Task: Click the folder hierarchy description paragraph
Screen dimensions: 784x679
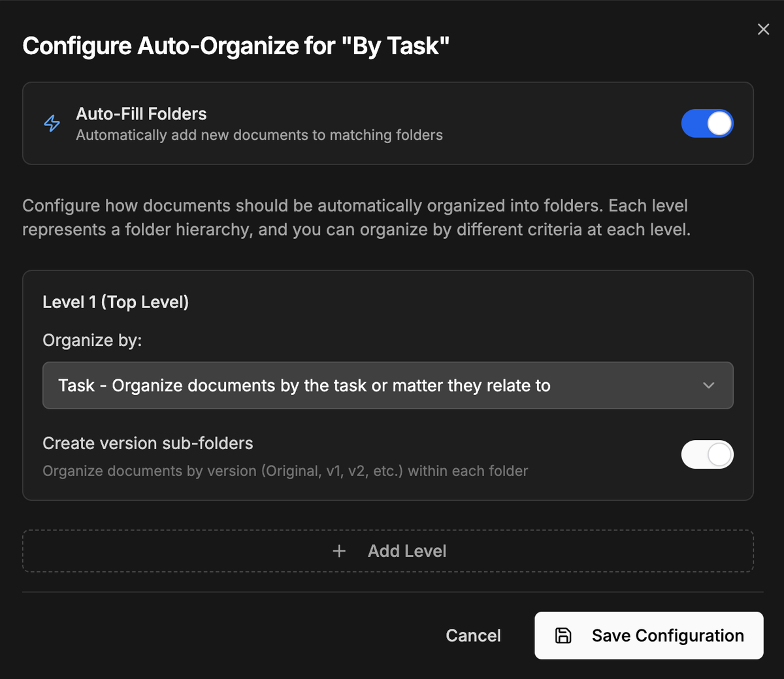Action: [x=356, y=217]
